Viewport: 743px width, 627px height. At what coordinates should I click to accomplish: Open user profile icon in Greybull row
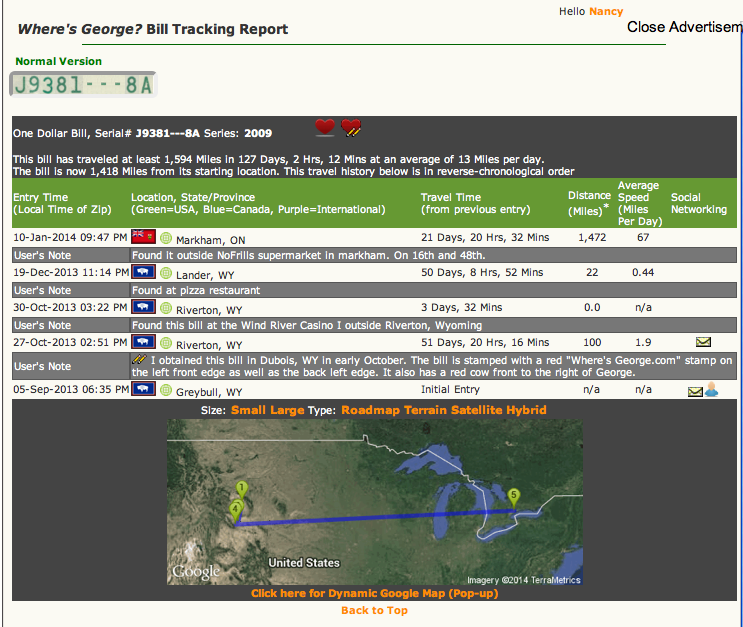pyautogui.click(x=711, y=390)
